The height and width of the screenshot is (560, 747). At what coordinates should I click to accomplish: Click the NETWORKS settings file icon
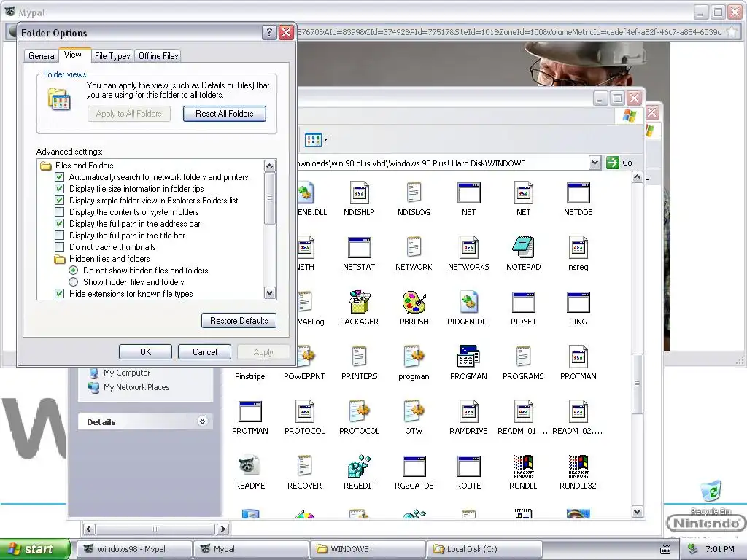(x=468, y=248)
